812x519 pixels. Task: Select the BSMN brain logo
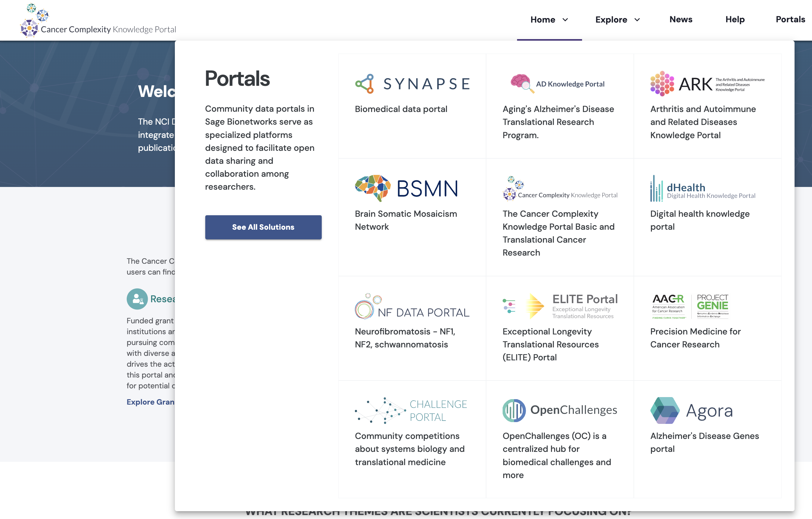(373, 188)
